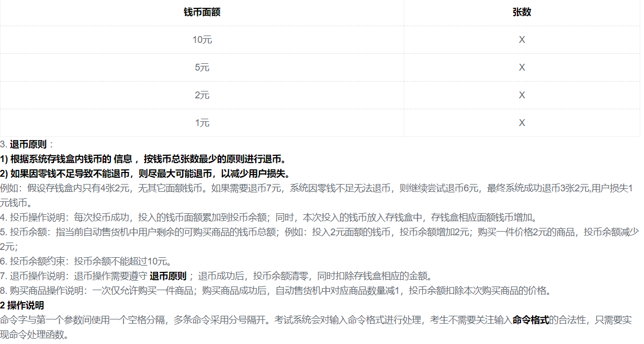
Task: Click the X next to 2元
Action: click(x=521, y=95)
